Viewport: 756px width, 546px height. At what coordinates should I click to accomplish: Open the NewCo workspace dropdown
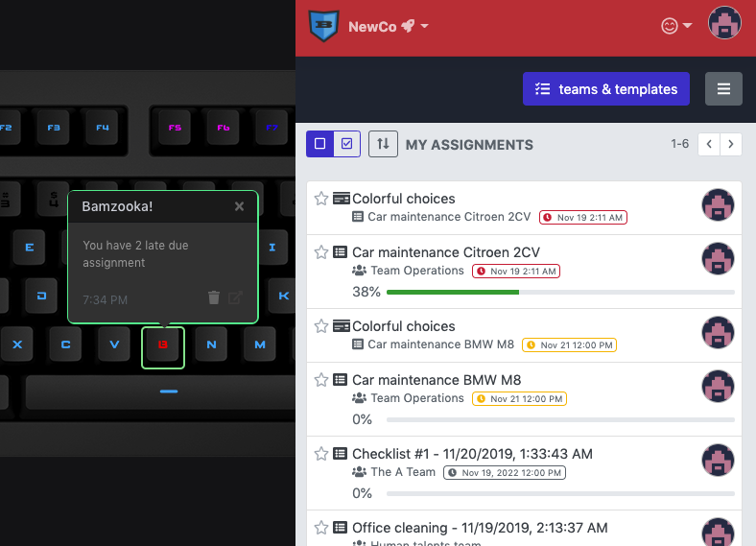[x=389, y=27]
